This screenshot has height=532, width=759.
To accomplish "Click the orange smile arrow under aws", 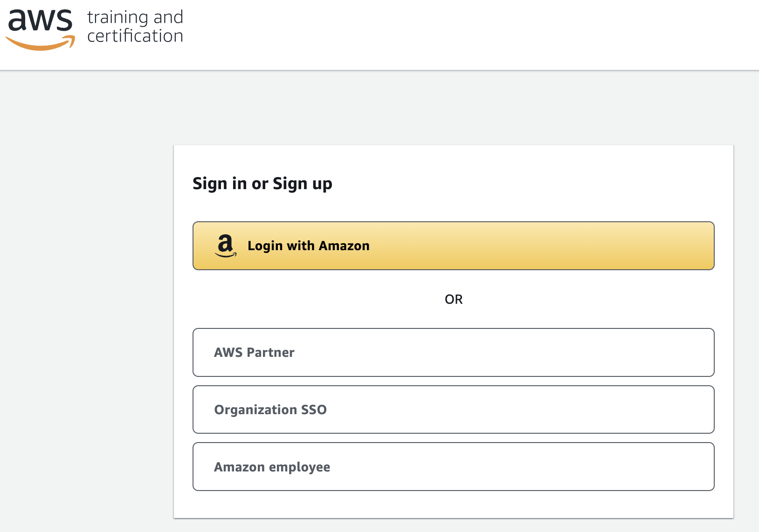I will click(x=41, y=44).
